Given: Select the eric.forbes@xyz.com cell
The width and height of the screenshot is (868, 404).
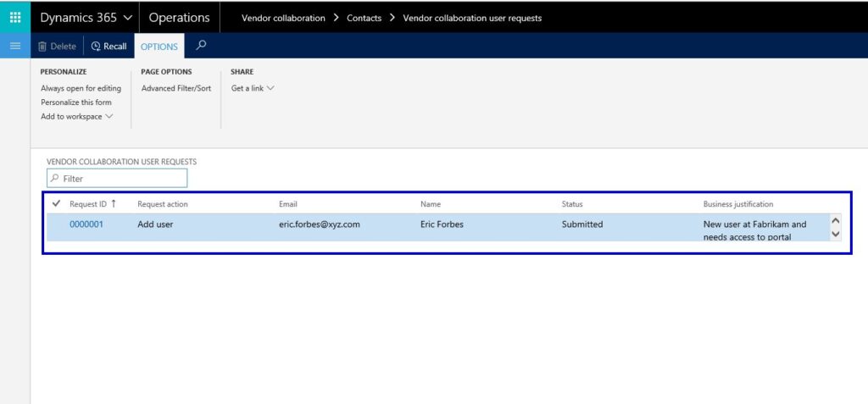Looking at the screenshot, I should (x=320, y=224).
